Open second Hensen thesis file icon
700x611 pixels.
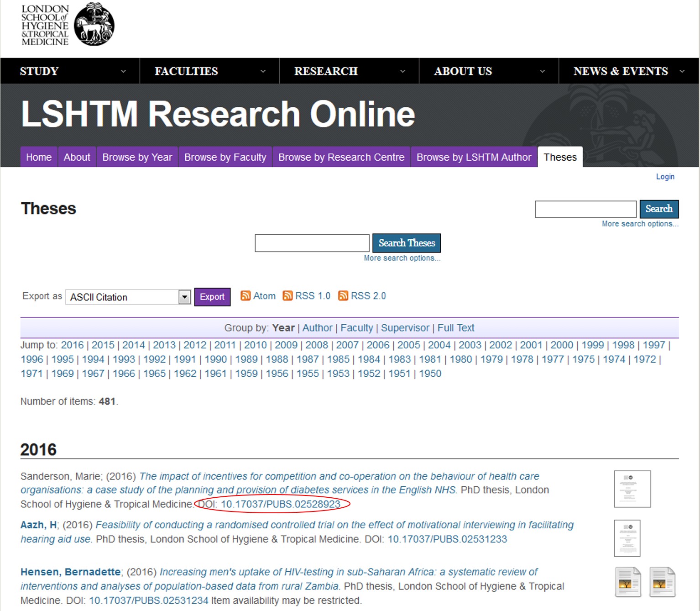pos(662,582)
